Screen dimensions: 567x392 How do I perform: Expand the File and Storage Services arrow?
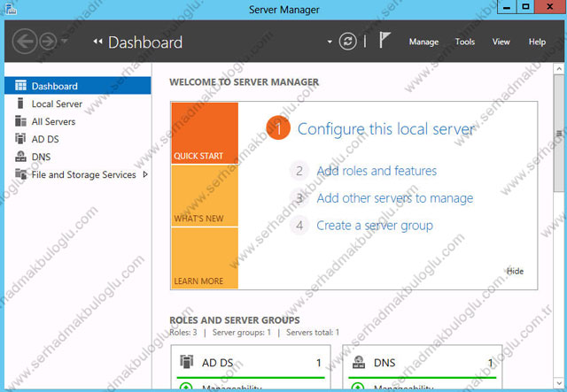coord(145,174)
